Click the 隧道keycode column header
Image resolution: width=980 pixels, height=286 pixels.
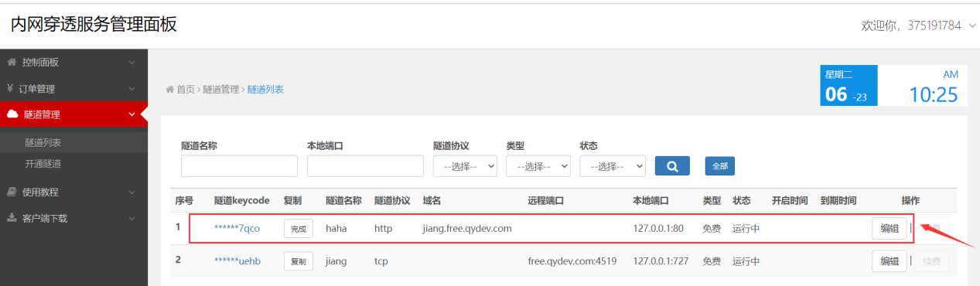point(241,200)
